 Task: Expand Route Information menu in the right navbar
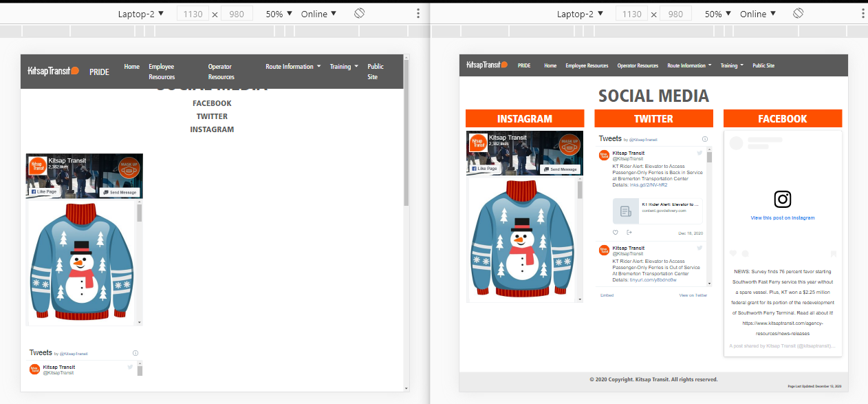click(x=689, y=66)
